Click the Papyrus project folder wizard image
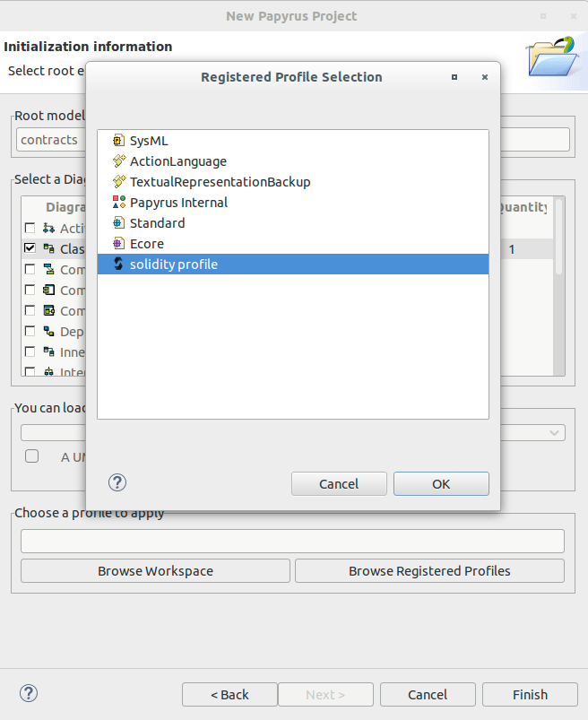The width and height of the screenshot is (588, 720). coord(551,57)
